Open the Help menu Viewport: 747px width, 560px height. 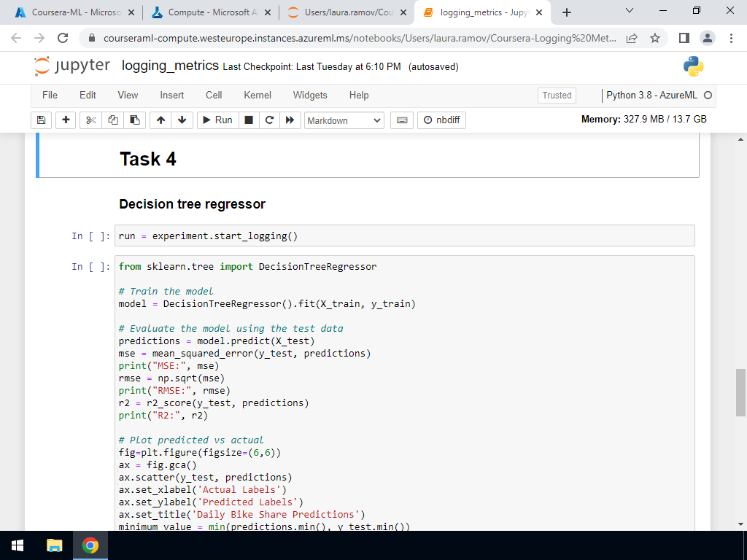(359, 96)
